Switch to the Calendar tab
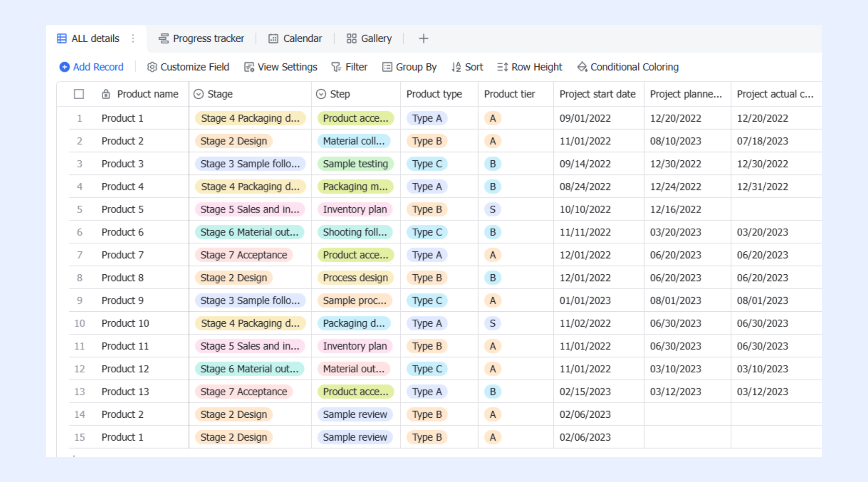 (295, 39)
